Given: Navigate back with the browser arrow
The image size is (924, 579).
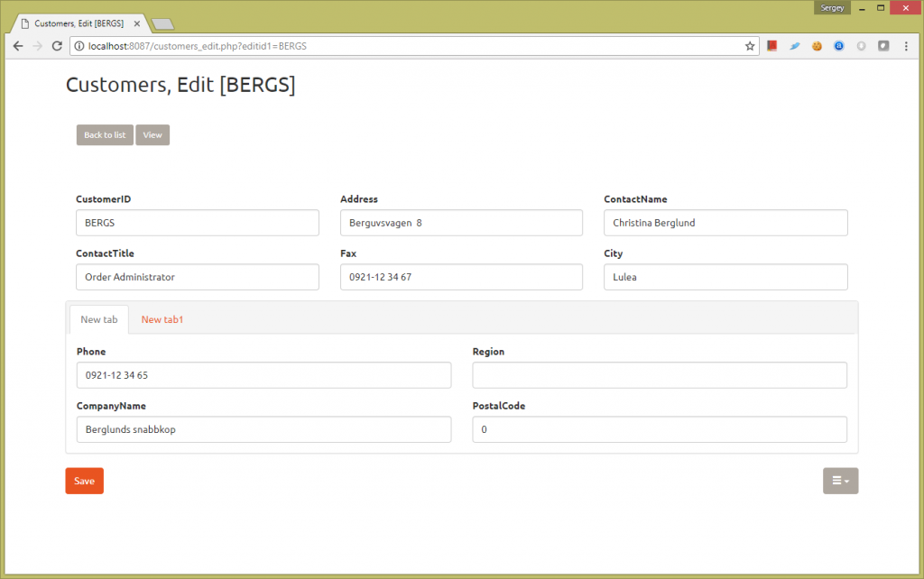Looking at the screenshot, I should pyautogui.click(x=18, y=45).
